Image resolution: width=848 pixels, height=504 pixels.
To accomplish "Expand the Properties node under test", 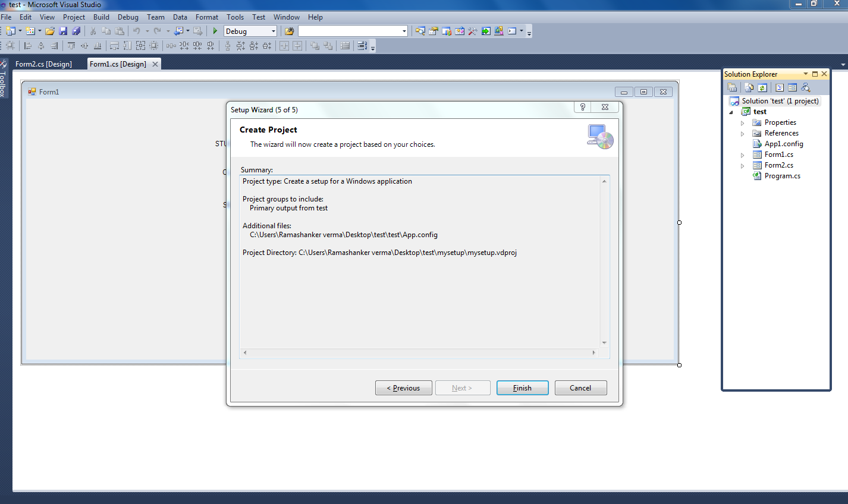I will (742, 122).
